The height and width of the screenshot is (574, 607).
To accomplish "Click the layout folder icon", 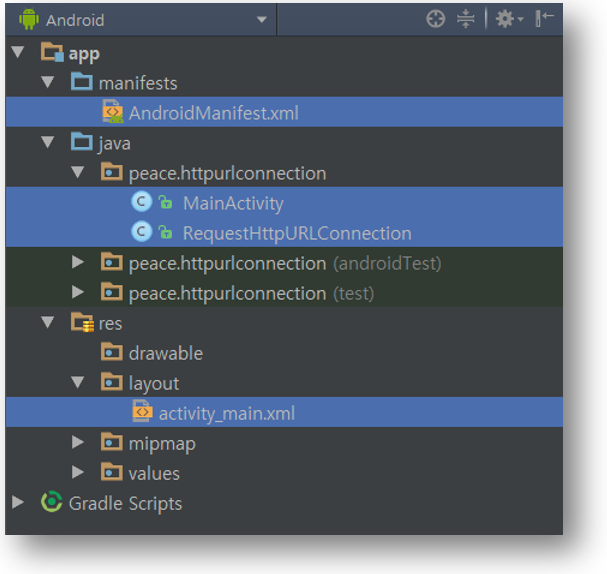I will click(112, 382).
